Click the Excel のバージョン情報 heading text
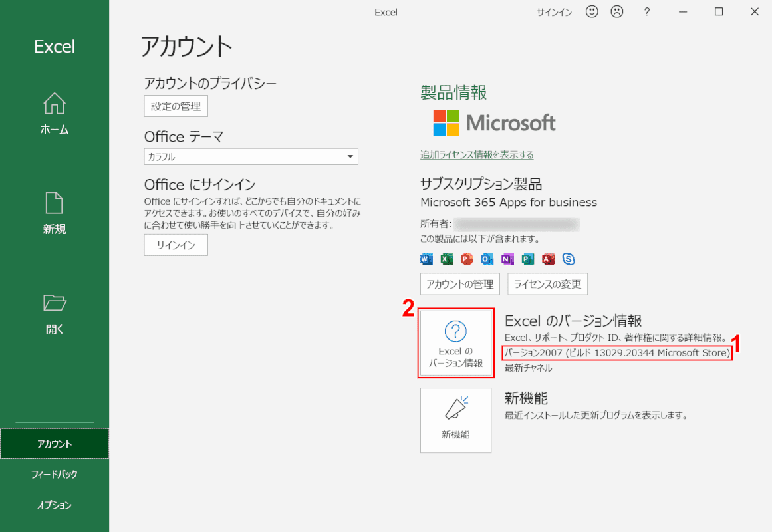The image size is (772, 532). [573, 321]
